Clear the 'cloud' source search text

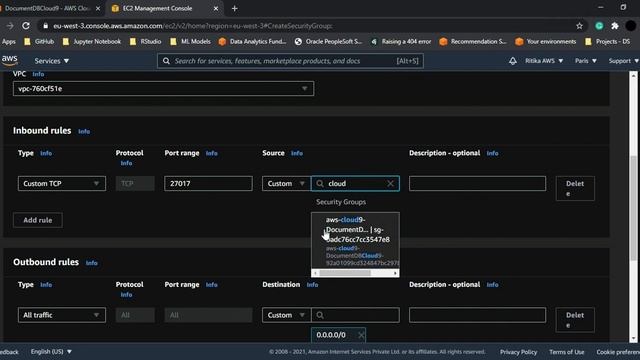390,184
